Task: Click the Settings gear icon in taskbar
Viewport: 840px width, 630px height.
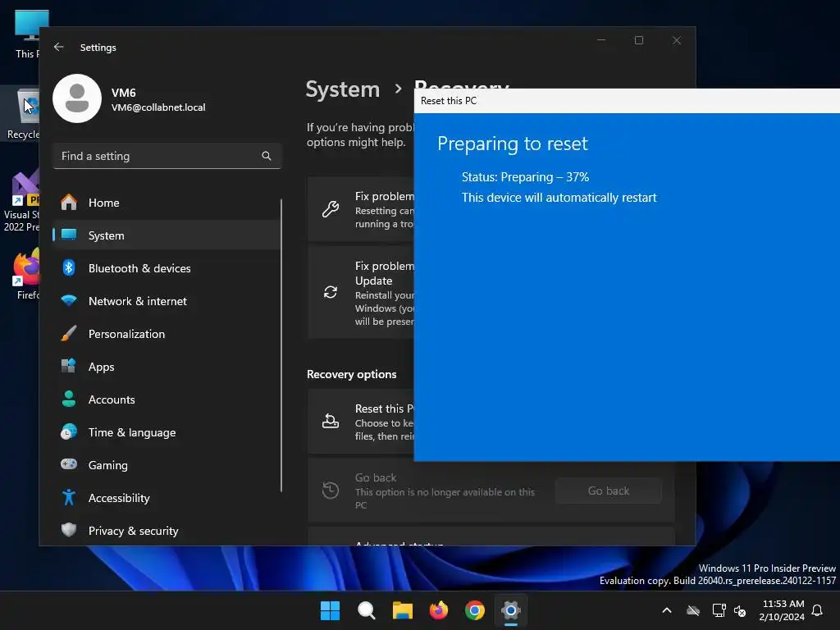Action: pyautogui.click(x=511, y=610)
